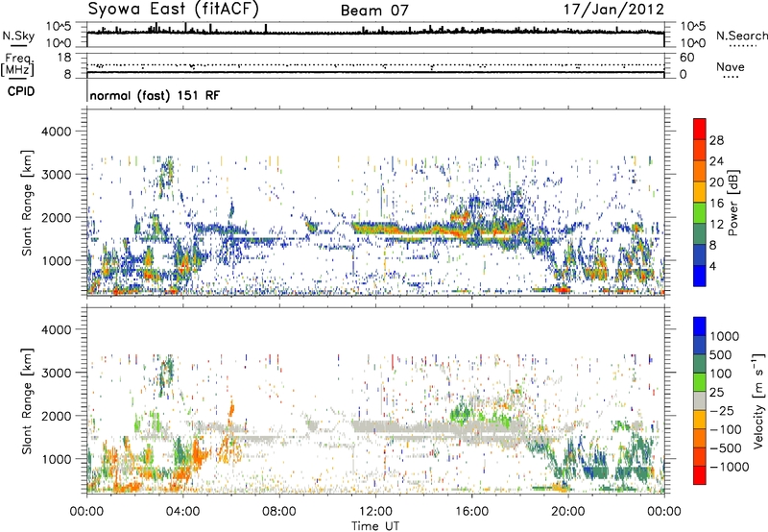Image resolution: width=768 pixels, height=532 pixels.
Task: Pick the Power colorbar segment between 8 and 12
Action: click(x=700, y=234)
